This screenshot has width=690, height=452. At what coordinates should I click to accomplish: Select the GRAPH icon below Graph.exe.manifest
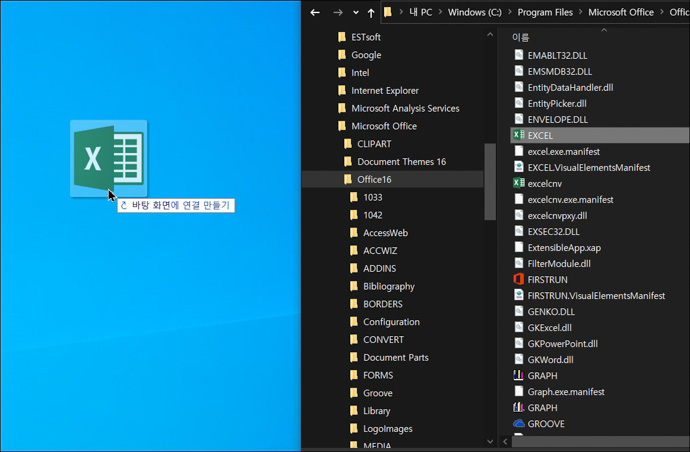[519, 407]
